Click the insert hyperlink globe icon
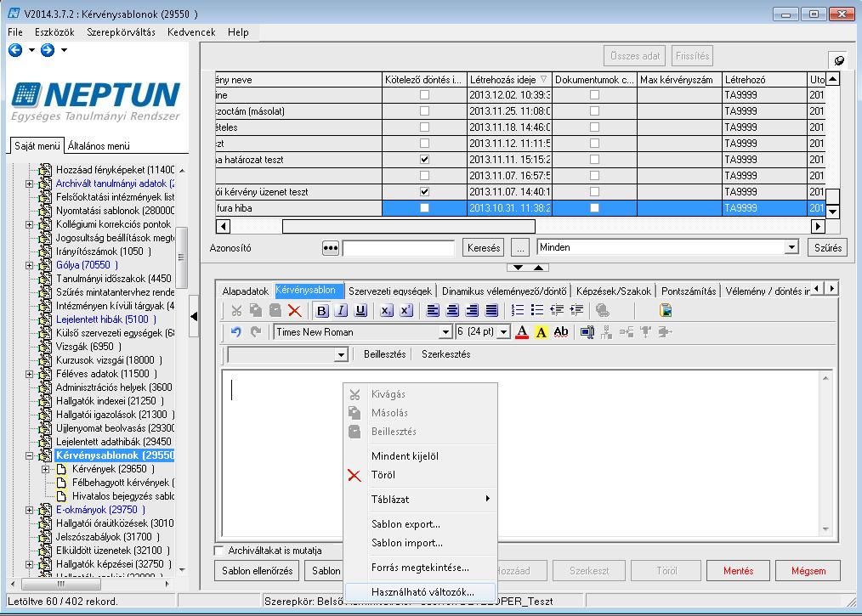 [603, 310]
